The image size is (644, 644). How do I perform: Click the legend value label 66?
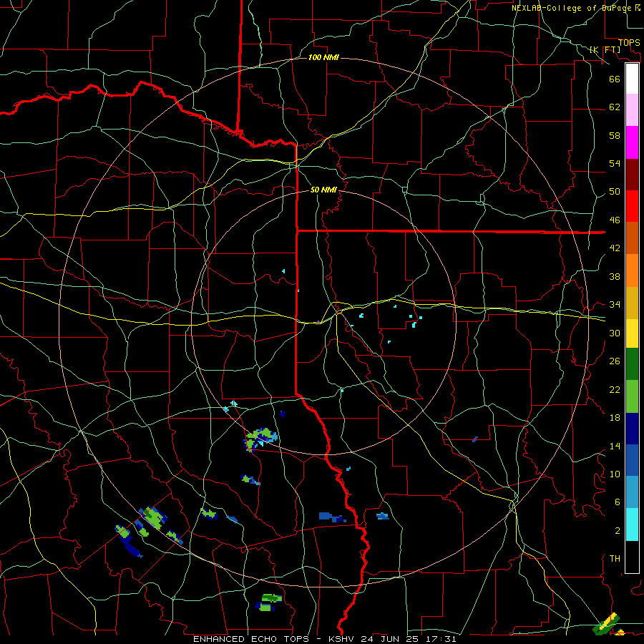point(615,79)
